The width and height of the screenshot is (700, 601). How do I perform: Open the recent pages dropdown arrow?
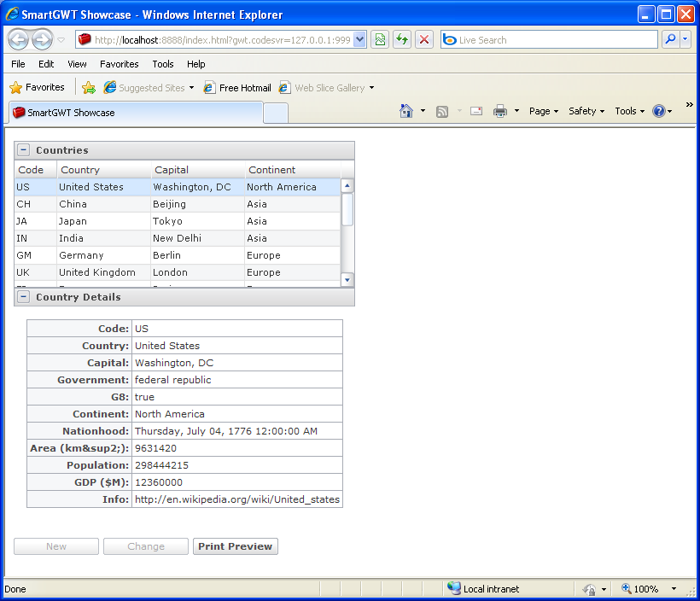tap(61, 40)
